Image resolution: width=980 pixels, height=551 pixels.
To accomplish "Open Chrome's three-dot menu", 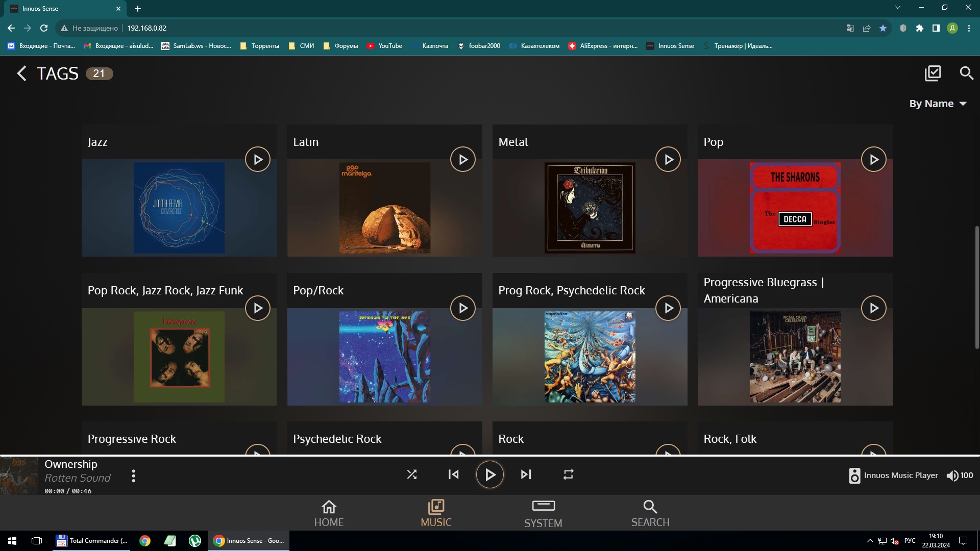I will tap(969, 28).
